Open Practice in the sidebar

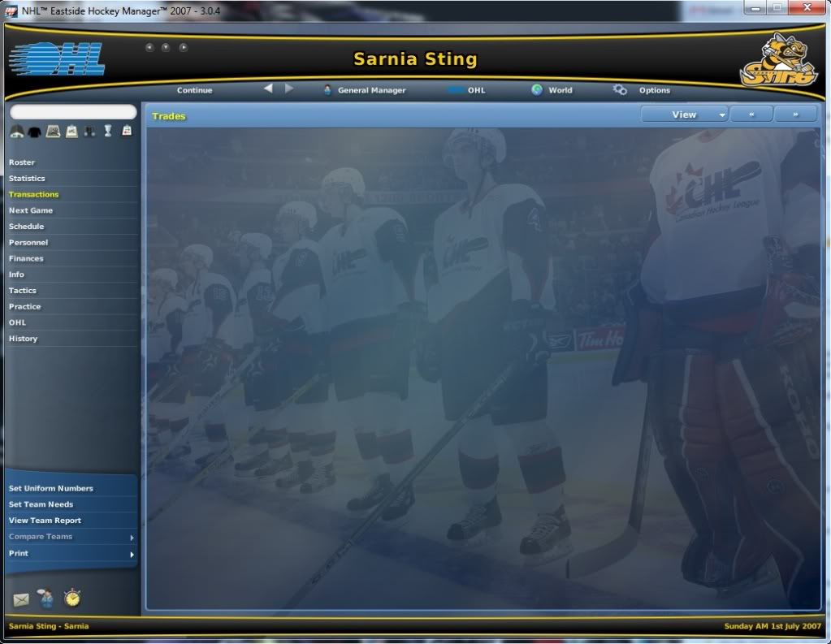(25, 306)
